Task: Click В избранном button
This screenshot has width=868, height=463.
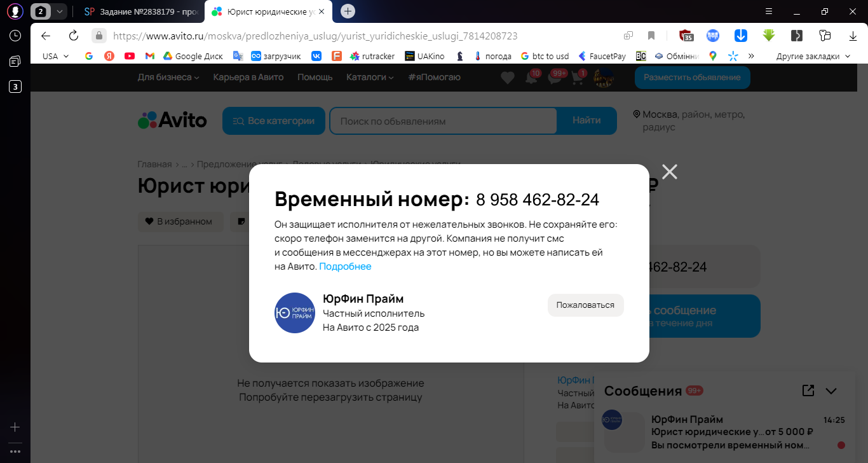Action: [180, 221]
